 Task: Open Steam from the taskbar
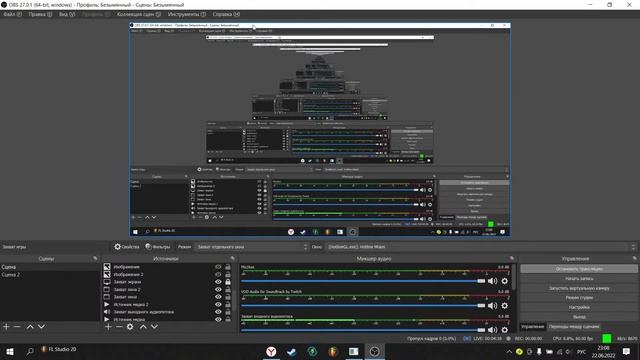point(291,351)
